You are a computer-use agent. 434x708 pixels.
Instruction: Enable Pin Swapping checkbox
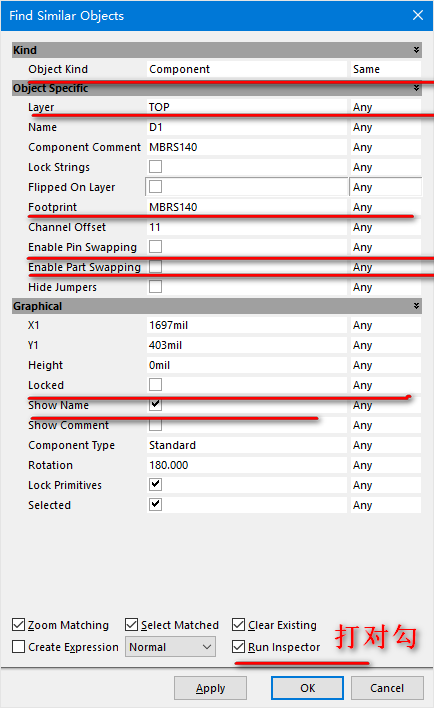pyautogui.click(x=155, y=247)
